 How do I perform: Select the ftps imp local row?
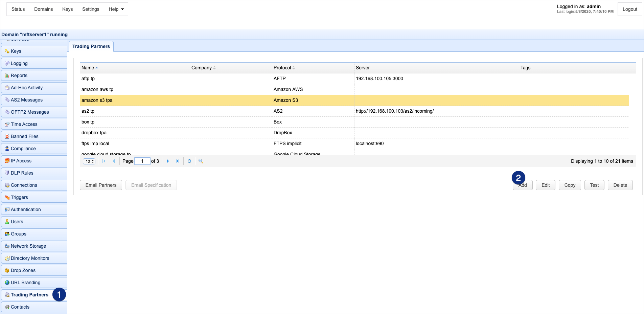coord(354,143)
